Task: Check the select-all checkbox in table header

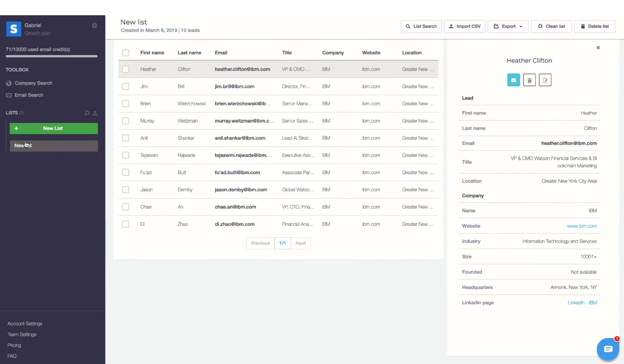Action: tap(125, 53)
